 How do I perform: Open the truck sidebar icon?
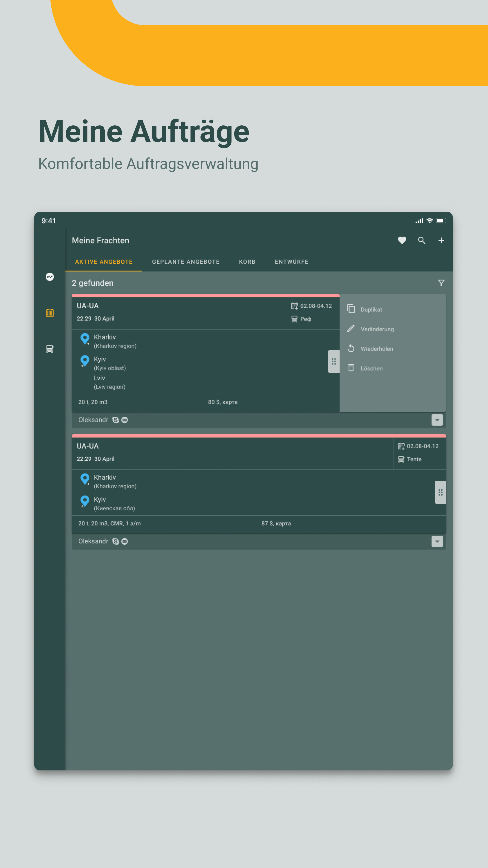point(49,349)
